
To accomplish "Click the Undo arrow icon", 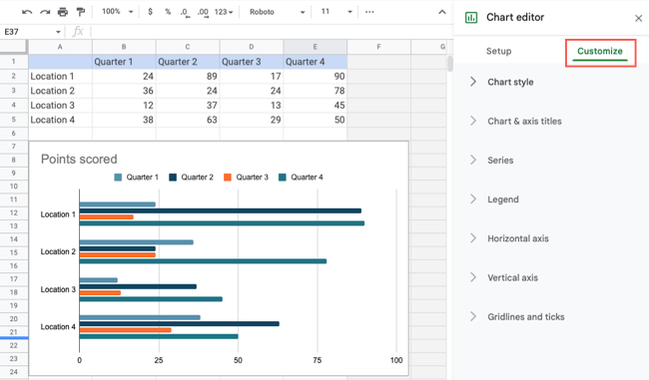I will pos(27,12).
